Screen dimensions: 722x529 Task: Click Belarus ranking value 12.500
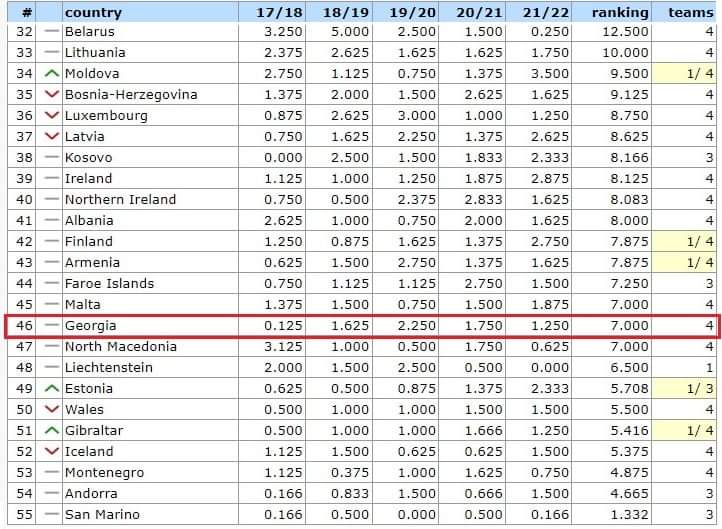(x=626, y=31)
